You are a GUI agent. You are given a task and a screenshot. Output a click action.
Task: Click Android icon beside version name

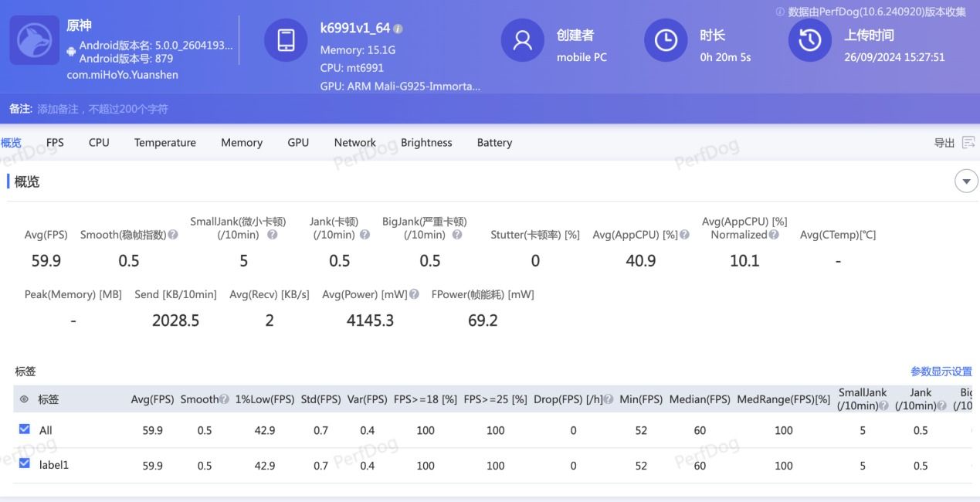[x=72, y=52]
